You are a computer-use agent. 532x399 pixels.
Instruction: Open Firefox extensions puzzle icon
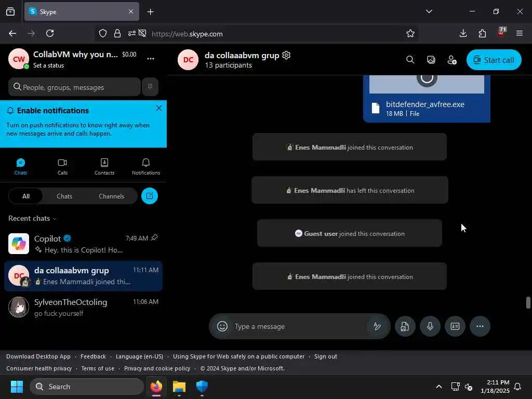[x=482, y=33]
